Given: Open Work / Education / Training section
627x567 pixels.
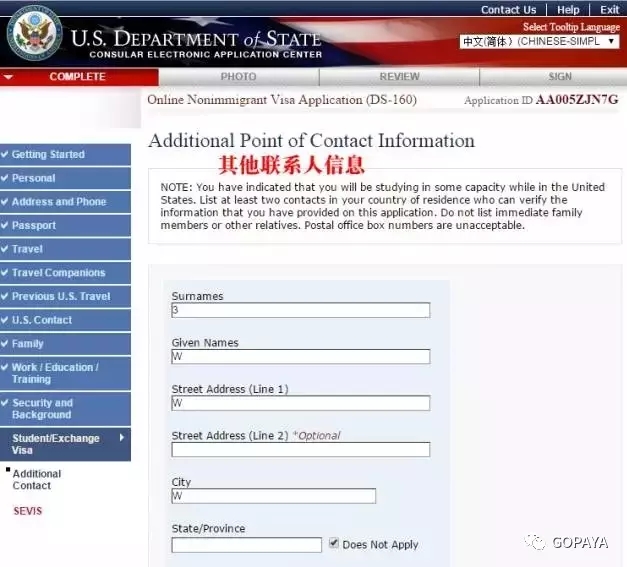Looking at the screenshot, I should pyautogui.click(x=65, y=373).
